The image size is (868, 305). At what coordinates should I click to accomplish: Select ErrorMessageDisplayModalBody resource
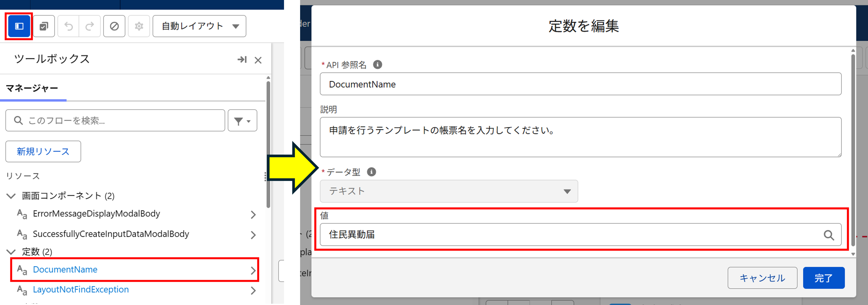pyautogui.click(x=96, y=214)
